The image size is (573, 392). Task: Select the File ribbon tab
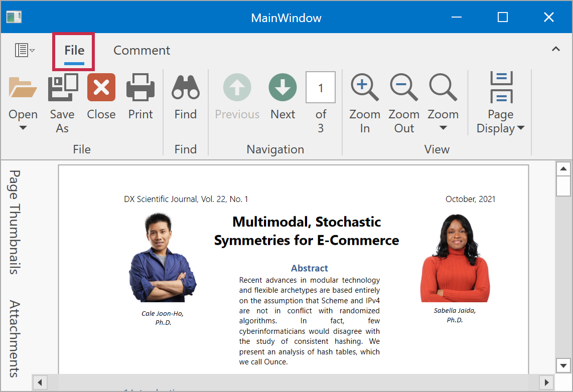74,51
